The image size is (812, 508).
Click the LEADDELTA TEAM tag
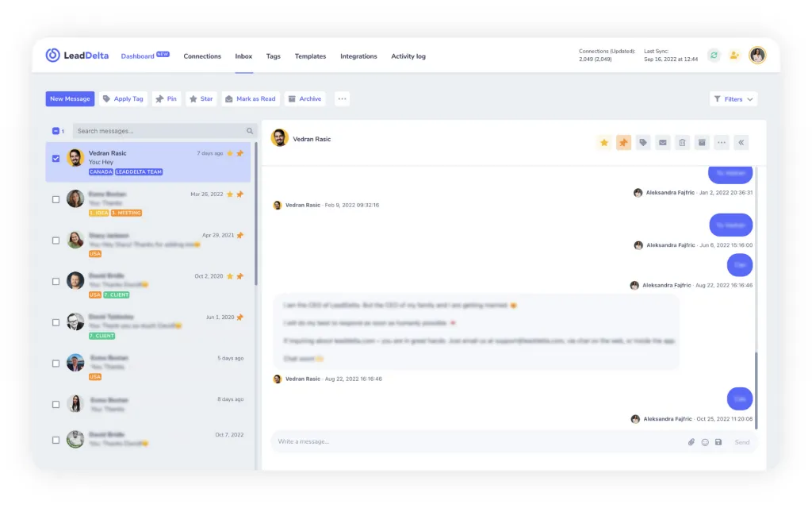pos(139,172)
